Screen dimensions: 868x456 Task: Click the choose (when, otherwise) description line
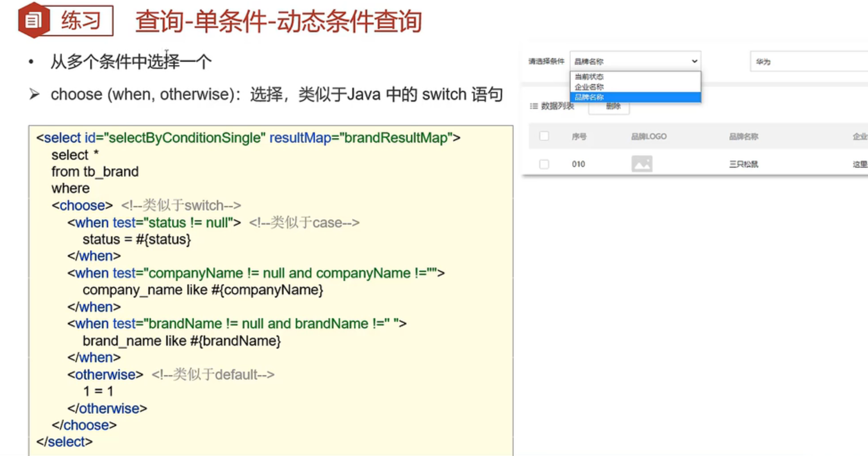277,94
